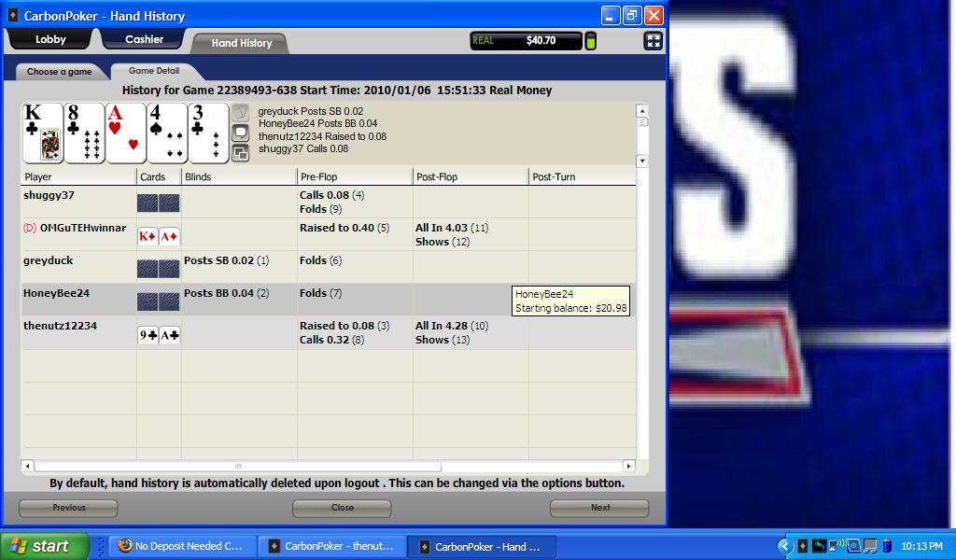Click the green real-money toggle indicator
Viewport: 956px width, 560px height.
tap(590, 41)
